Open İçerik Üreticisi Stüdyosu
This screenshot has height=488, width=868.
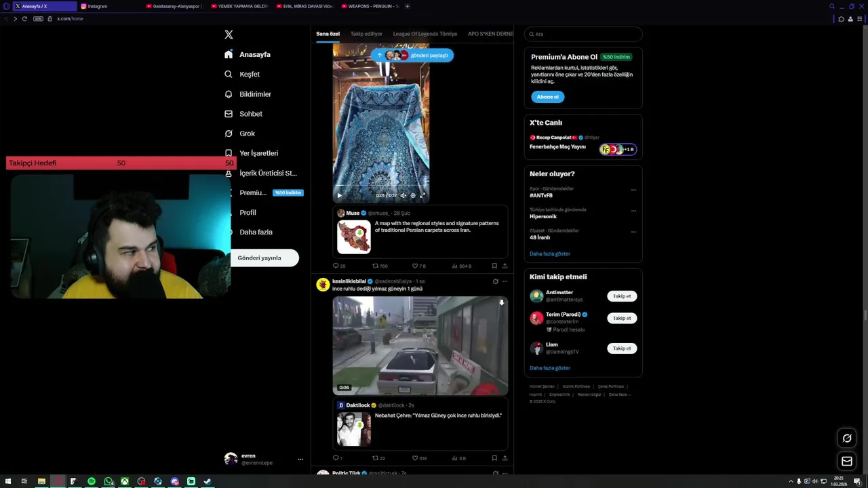pyautogui.click(x=260, y=173)
